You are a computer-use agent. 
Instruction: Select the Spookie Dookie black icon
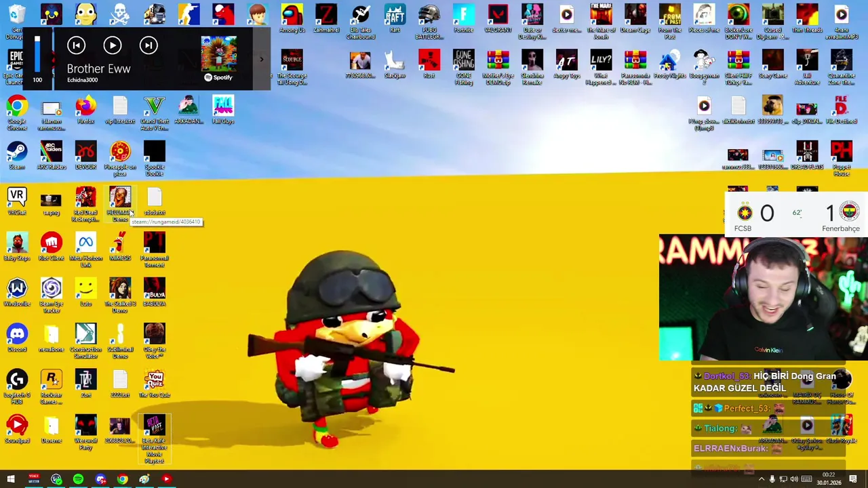pyautogui.click(x=155, y=159)
